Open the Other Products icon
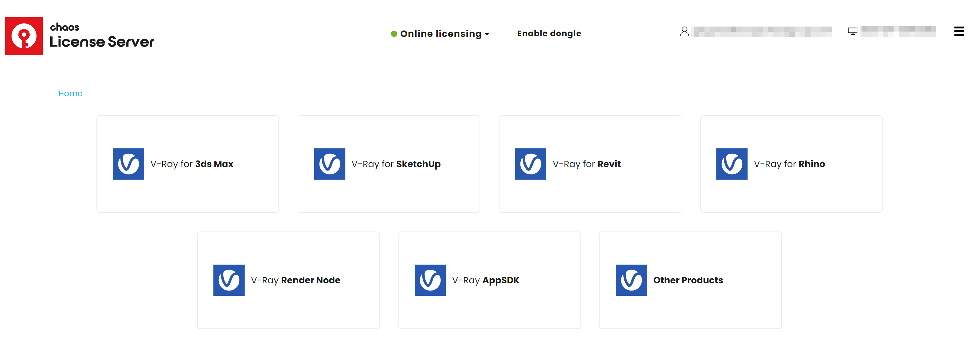Screen dimensions: 980x363 631,280
